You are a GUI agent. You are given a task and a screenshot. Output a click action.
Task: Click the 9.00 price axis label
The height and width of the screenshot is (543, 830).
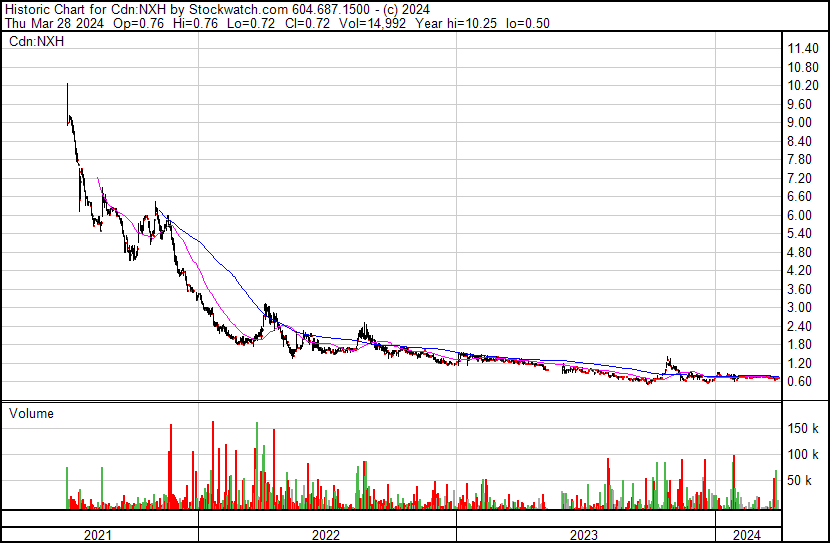800,123
